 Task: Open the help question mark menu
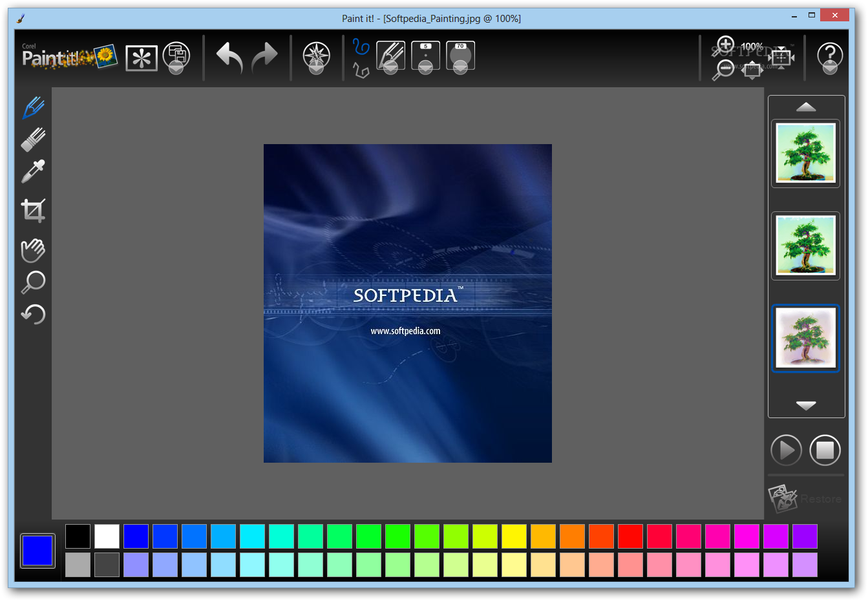pyautogui.click(x=830, y=58)
